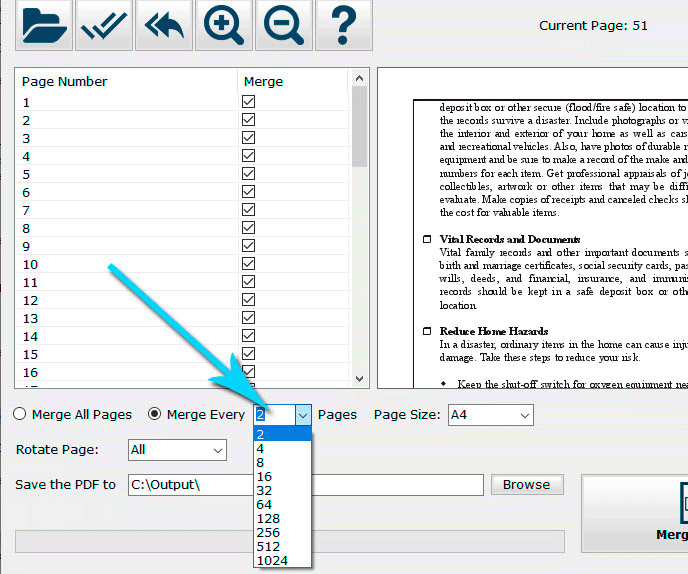Click the open folder icon
This screenshot has width=688, height=574.
[x=44, y=25]
